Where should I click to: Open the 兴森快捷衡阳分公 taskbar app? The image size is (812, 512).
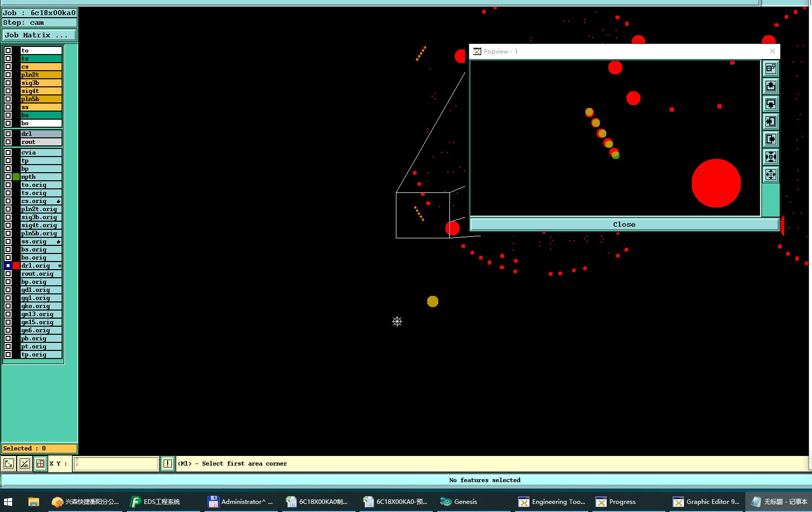point(85,501)
